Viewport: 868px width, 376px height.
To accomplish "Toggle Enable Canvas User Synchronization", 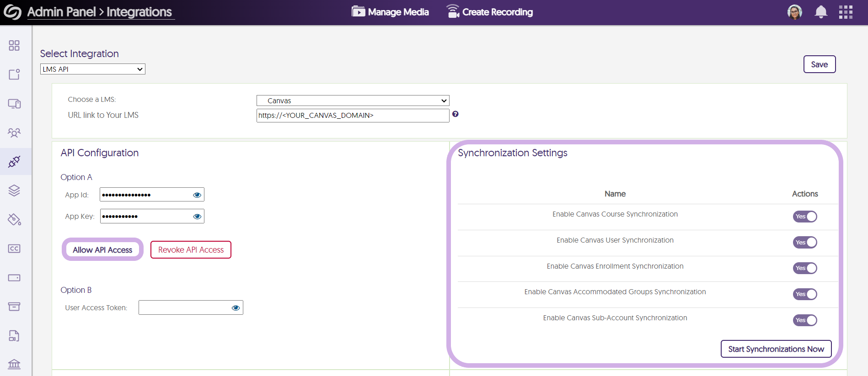I will tap(805, 243).
